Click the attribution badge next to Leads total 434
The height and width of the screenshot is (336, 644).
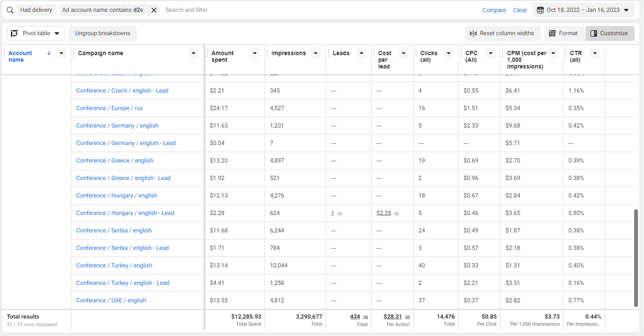(365, 317)
